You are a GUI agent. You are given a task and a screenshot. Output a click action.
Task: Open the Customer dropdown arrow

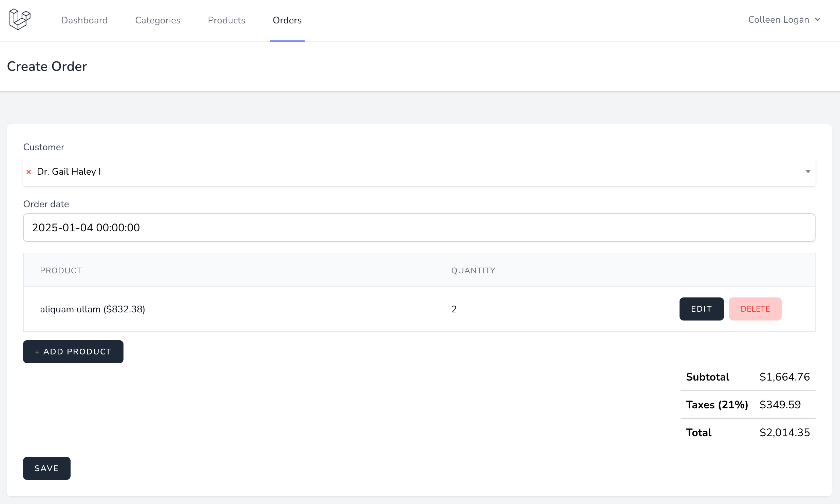coord(808,172)
